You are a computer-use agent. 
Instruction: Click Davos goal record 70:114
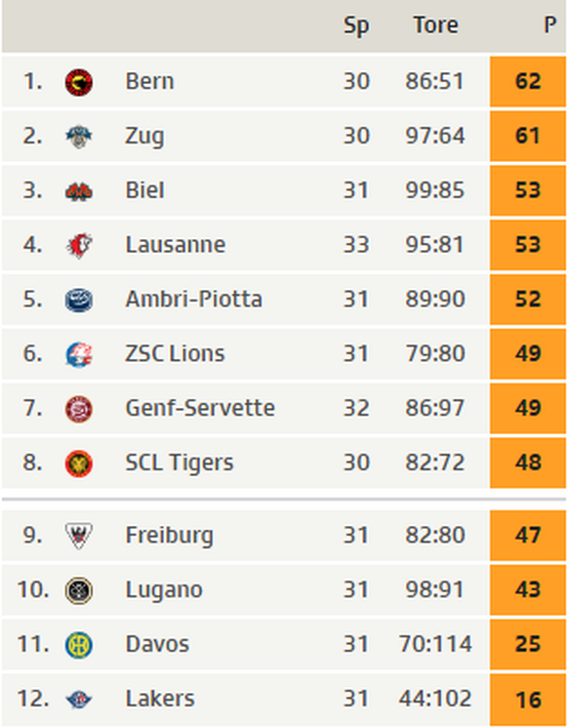coord(435,644)
